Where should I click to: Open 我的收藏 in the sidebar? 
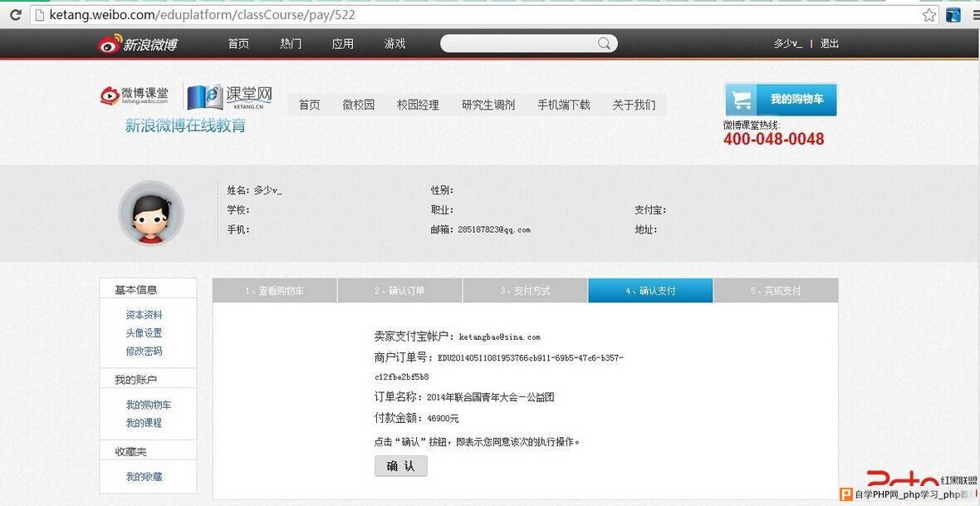coord(144,477)
